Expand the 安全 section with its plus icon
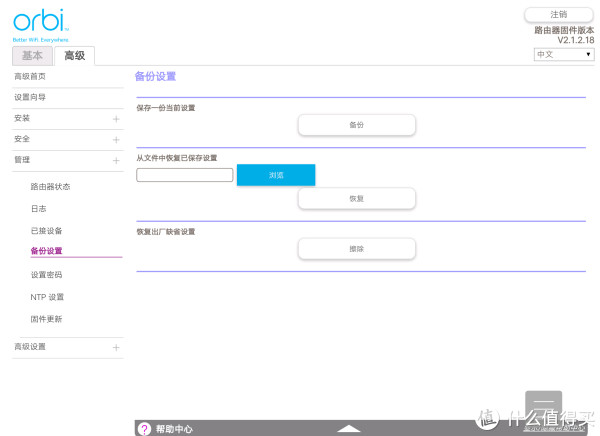 tap(116, 139)
